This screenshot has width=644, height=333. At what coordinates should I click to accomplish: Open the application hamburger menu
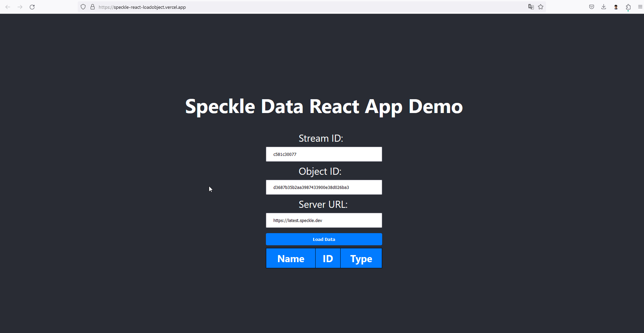tap(640, 7)
